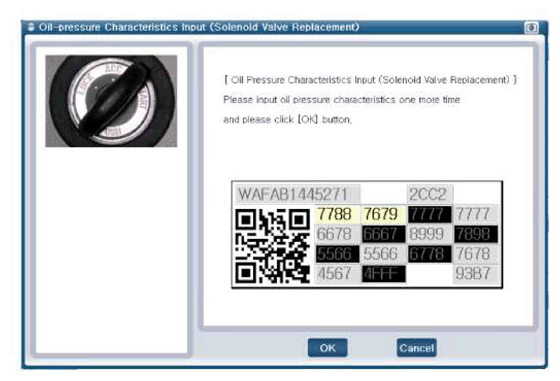The width and height of the screenshot is (560, 381).
Task: Select the WAFAB1445271 serial field
Action: pyautogui.click(x=298, y=195)
